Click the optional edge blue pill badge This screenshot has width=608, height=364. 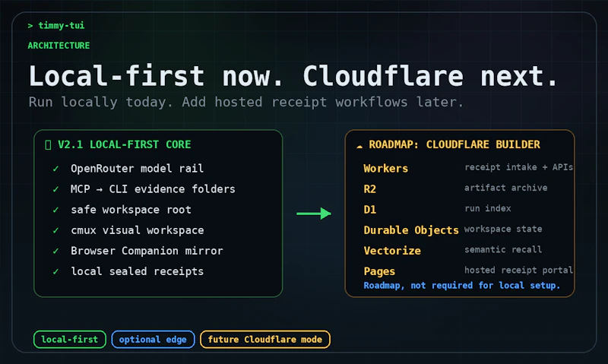pos(153,340)
